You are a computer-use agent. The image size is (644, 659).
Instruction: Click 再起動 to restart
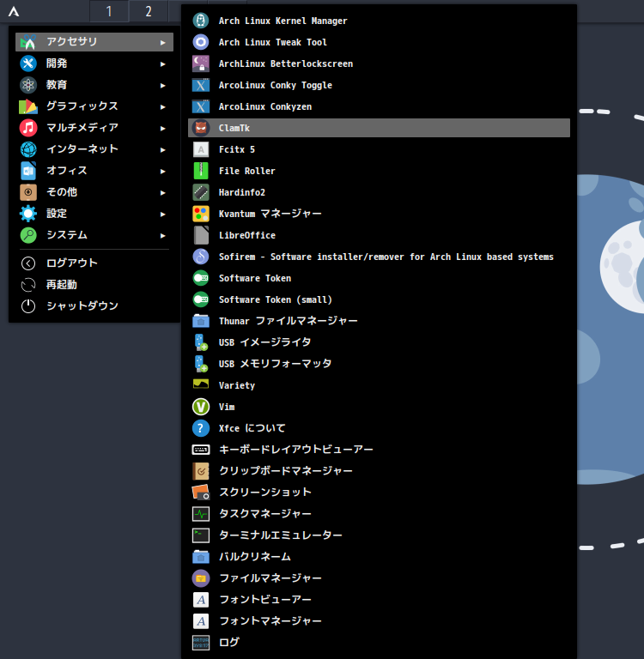tap(62, 285)
